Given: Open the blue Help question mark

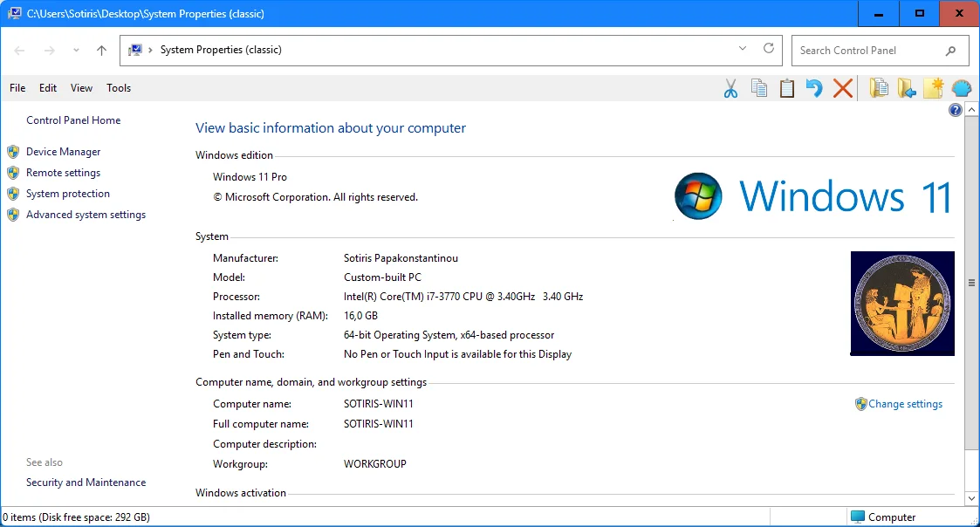Looking at the screenshot, I should (x=955, y=110).
